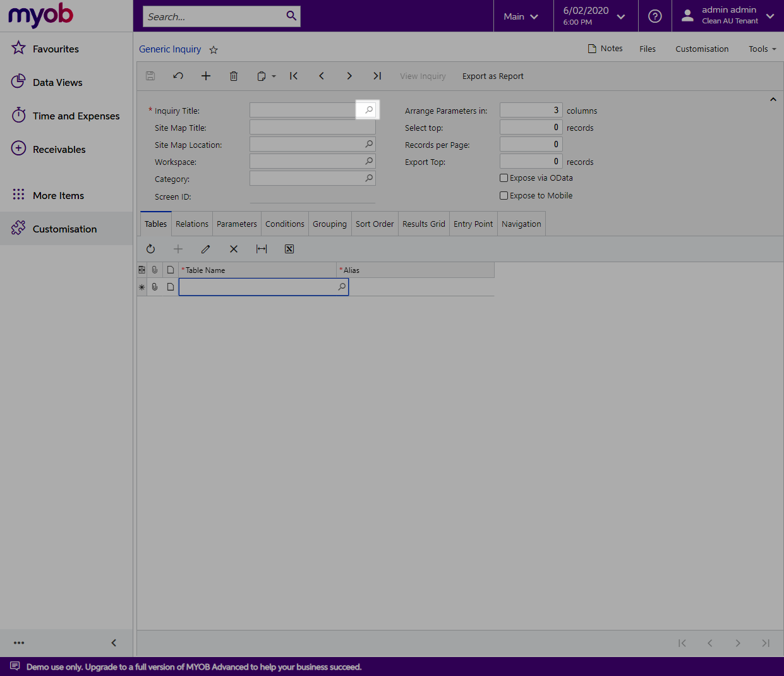
Task: Open the Workspace lookup magnifier
Action: click(369, 161)
